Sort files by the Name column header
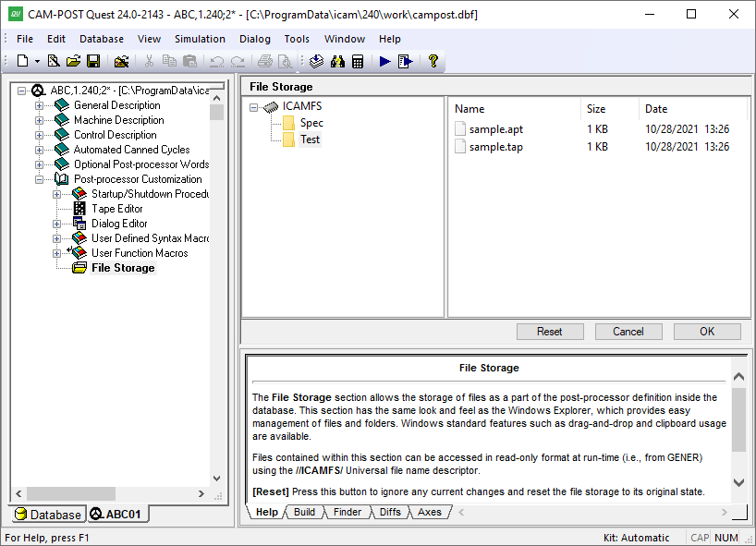Screen dimensions: 756x546 tap(515, 109)
